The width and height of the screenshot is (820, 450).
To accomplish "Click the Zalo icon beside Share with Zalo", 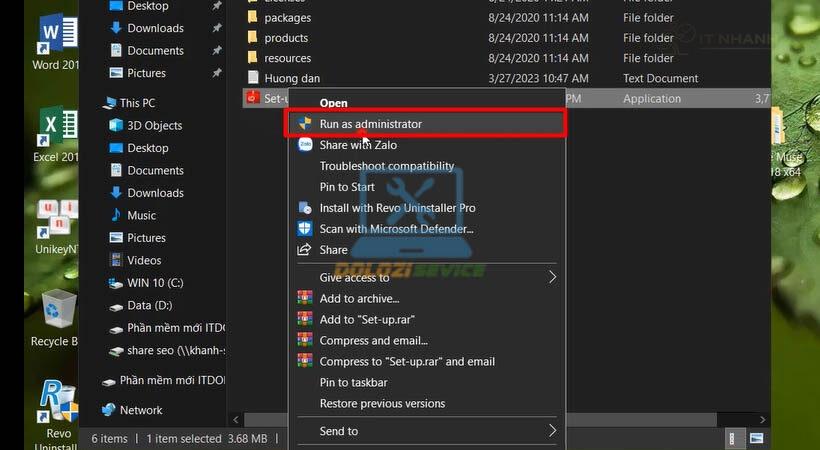I will pyautogui.click(x=305, y=145).
